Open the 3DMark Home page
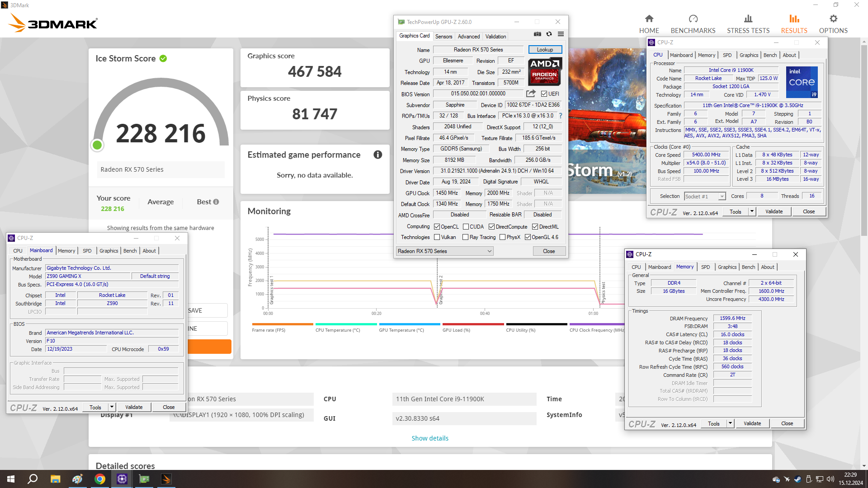868x488 pixels. click(x=649, y=24)
